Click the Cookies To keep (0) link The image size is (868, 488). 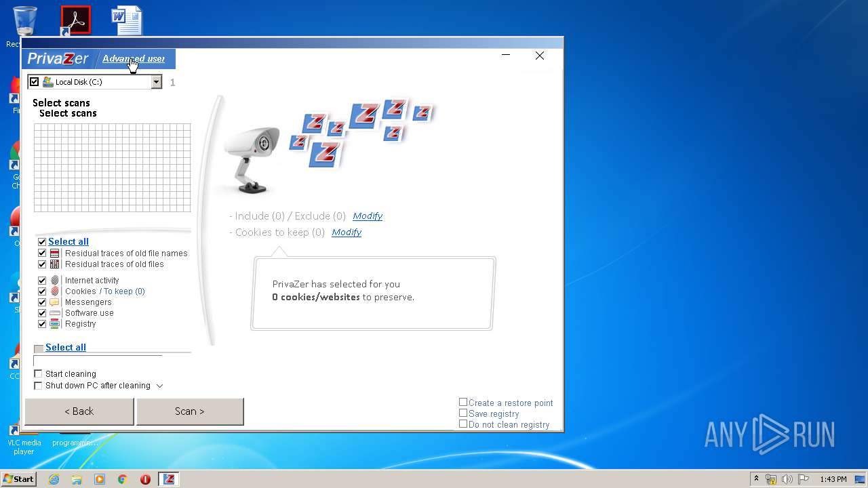click(x=124, y=291)
